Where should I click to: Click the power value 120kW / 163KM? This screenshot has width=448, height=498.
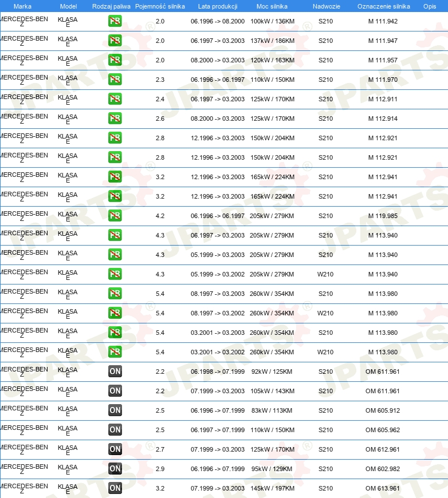pyautogui.click(x=272, y=60)
